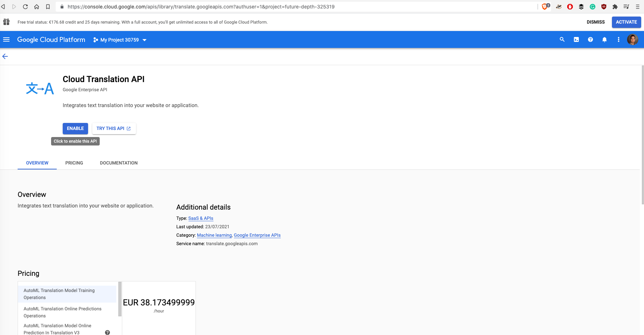Switch to the Pricing tab

[74, 163]
